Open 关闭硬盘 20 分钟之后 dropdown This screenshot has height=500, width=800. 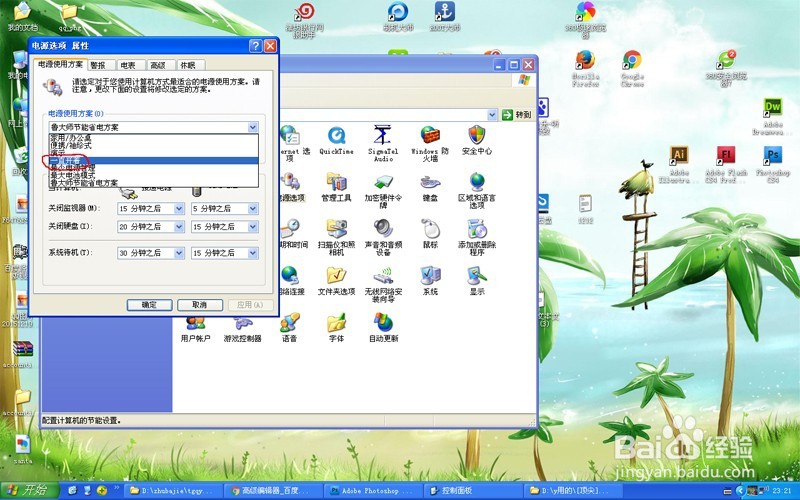tap(179, 227)
